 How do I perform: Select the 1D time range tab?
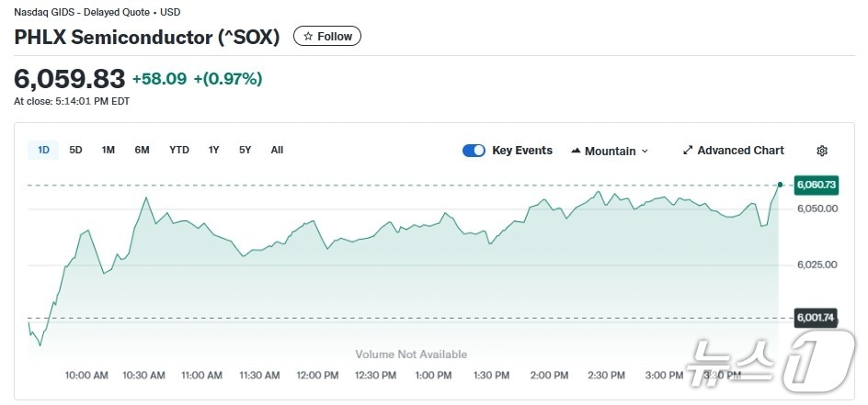coord(43,150)
